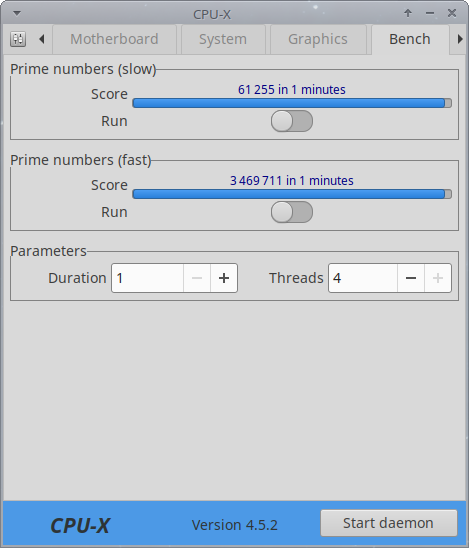Click the '61 255 in 1 minutes' score text
Viewport: 469px width, 548px height.
point(292,90)
